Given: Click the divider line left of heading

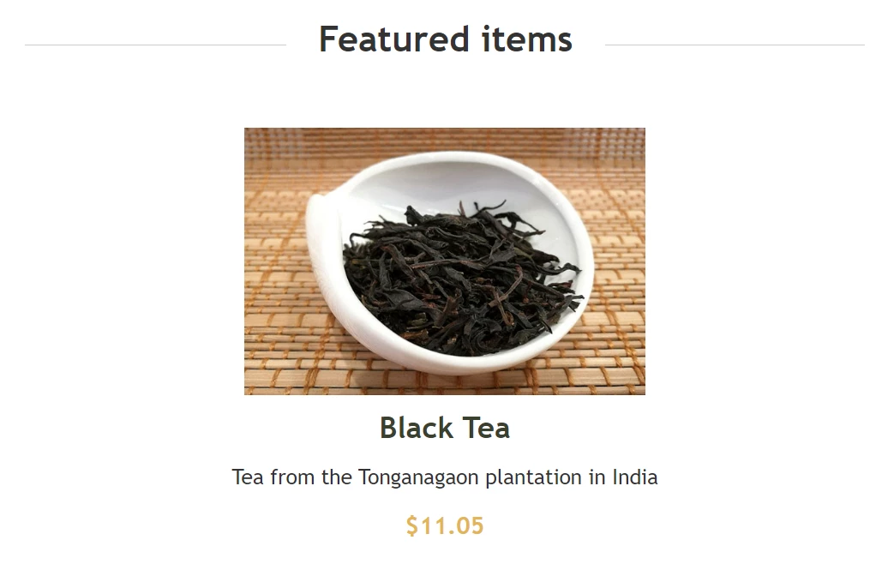Looking at the screenshot, I should pyautogui.click(x=156, y=45).
